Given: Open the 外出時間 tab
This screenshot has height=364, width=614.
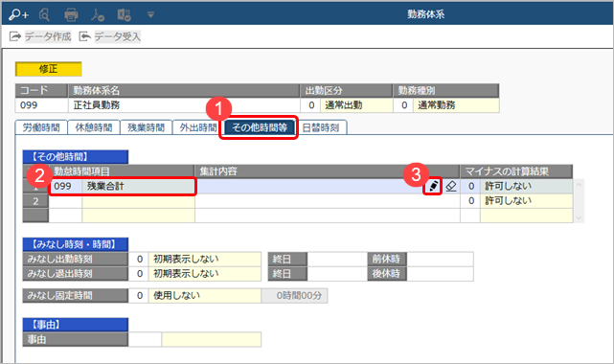Looking at the screenshot, I should pyautogui.click(x=197, y=127).
